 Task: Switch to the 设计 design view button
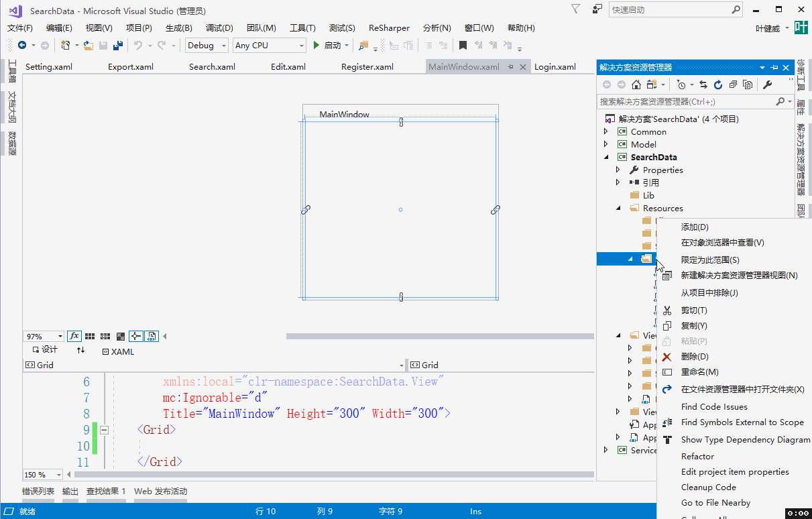click(45, 350)
